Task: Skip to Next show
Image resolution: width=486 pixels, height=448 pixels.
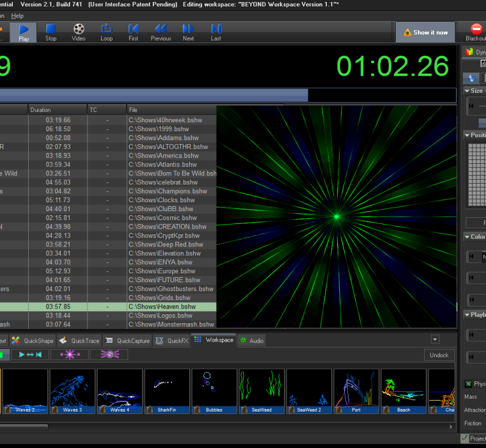Action: click(188, 33)
